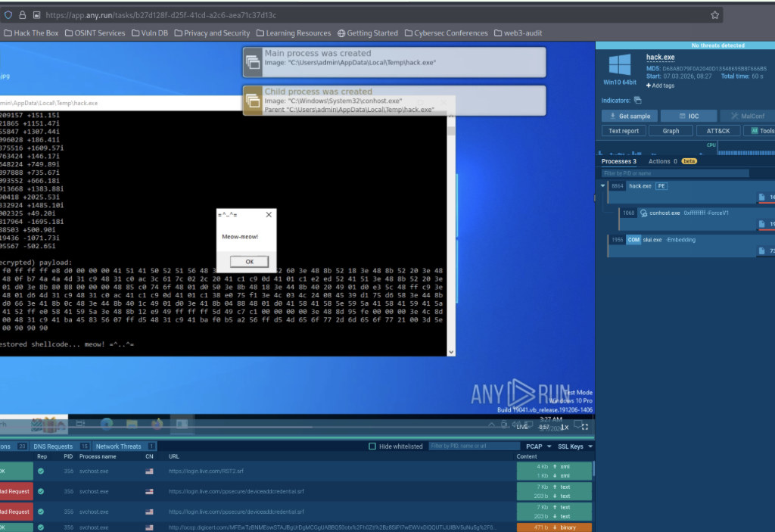Image resolution: width=775 pixels, height=532 pixels.
Task: Click the browser tracking-protection shield icon
Action: click(x=8, y=15)
